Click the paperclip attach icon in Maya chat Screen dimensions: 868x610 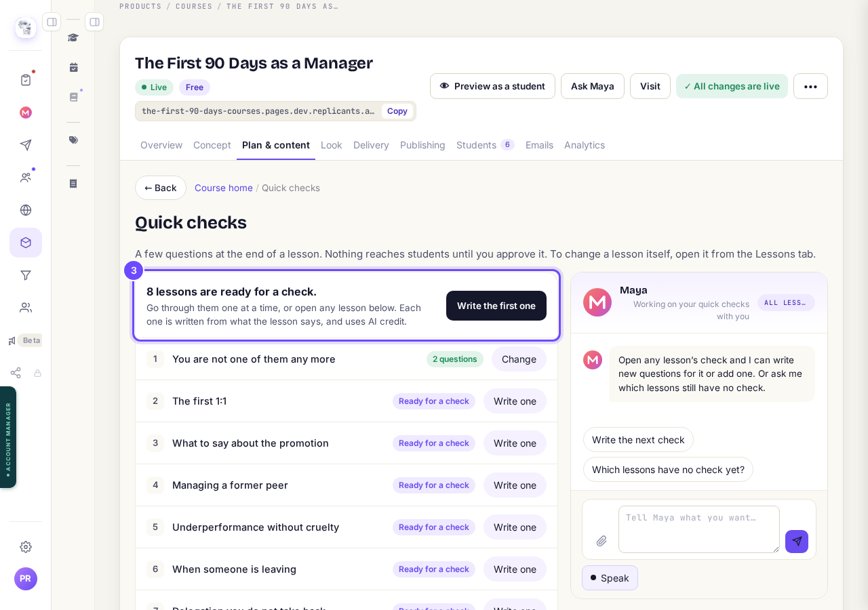tap(601, 541)
